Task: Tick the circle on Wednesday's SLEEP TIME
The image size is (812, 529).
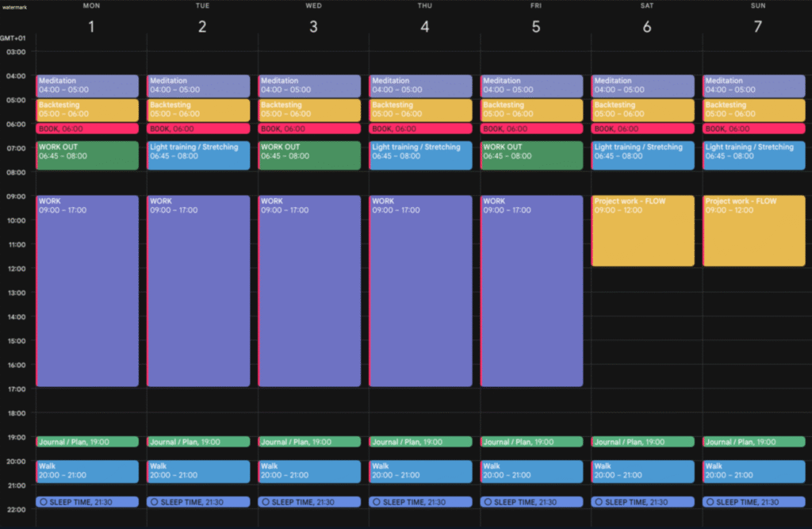Action: (266, 502)
